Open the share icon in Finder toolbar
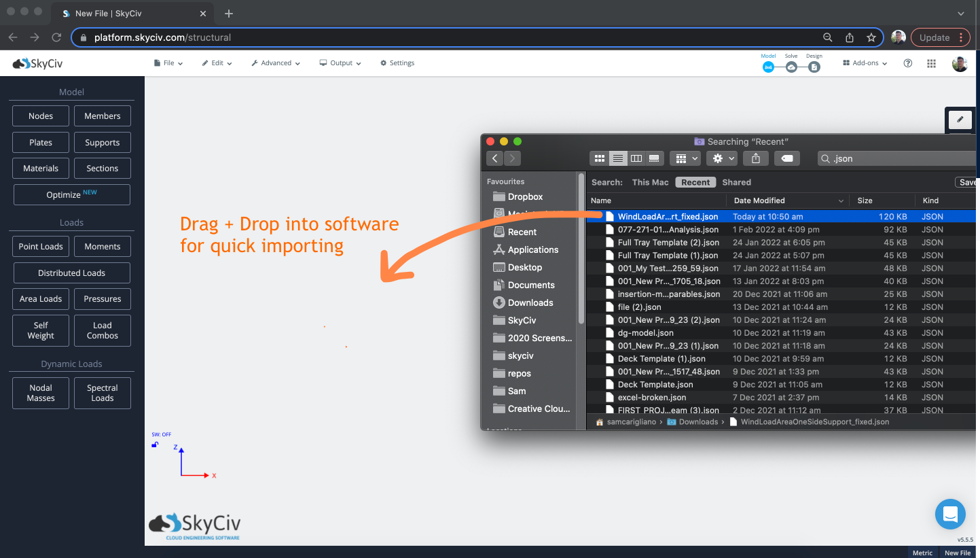Screen dimensions: 980x558 pos(755,158)
